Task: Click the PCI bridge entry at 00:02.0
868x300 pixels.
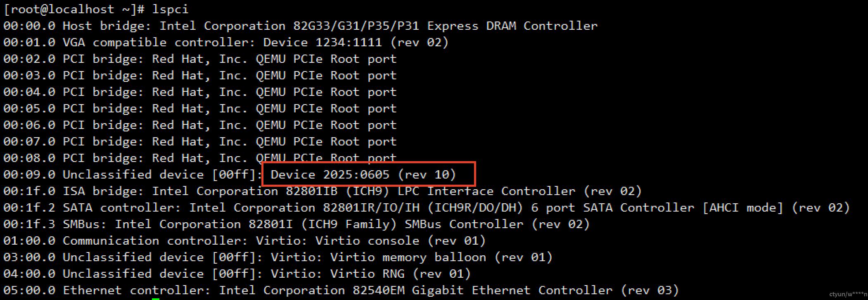Action: pyautogui.click(x=200, y=59)
